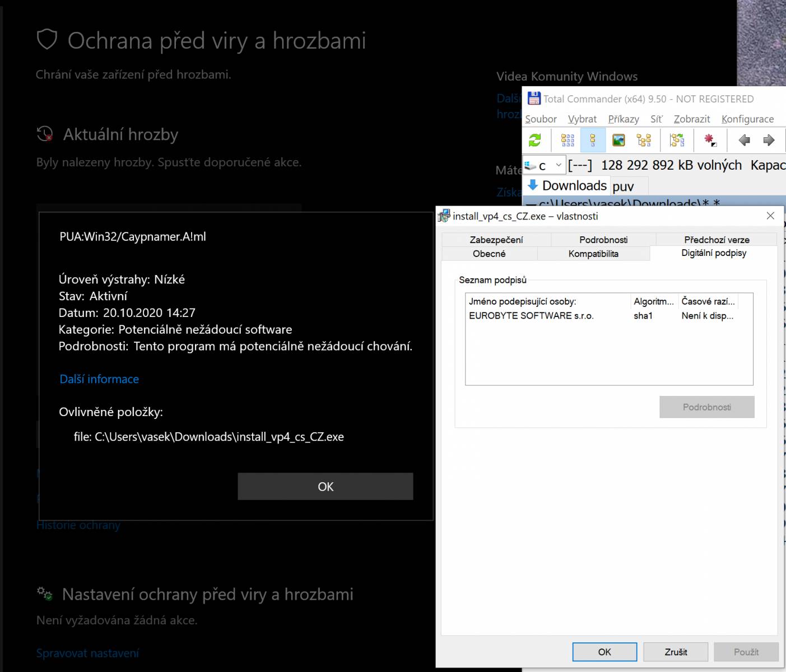
Task: Open Příkazy menu in Total Commander
Action: pyautogui.click(x=624, y=119)
